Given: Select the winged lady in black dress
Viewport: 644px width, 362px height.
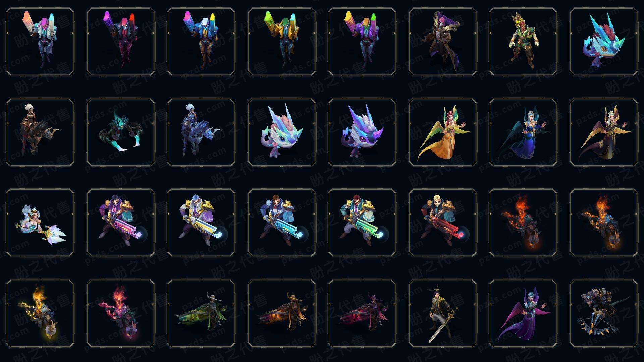Looking at the screenshot, I should pyautogui.click(x=603, y=132).
